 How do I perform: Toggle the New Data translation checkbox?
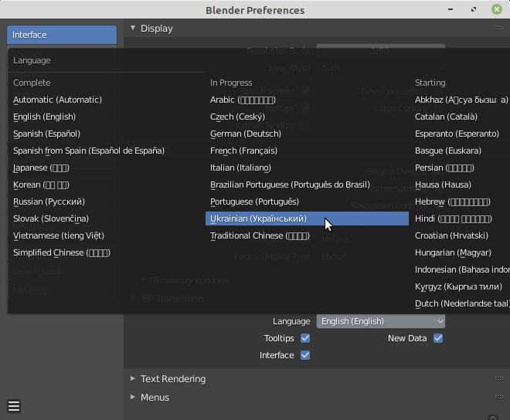click(438, 338)
